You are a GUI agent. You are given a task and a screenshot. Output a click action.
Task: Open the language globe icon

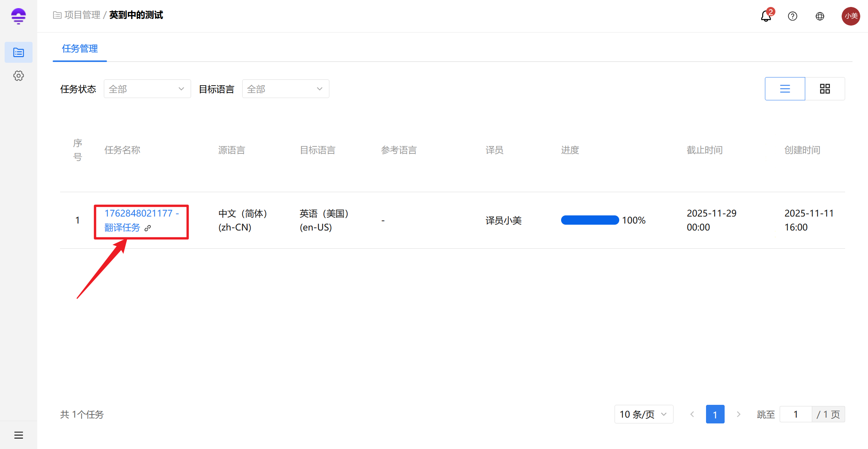pyautogui.click(x=820, y=16)
